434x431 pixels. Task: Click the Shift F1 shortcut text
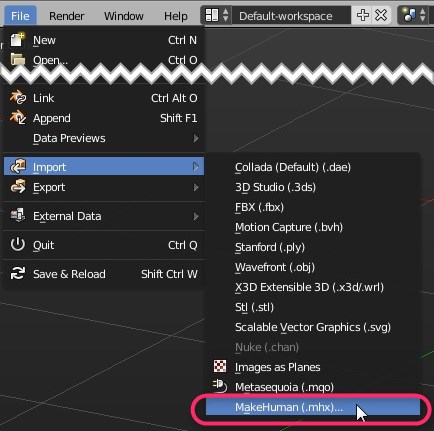click(x=179, y=118)
